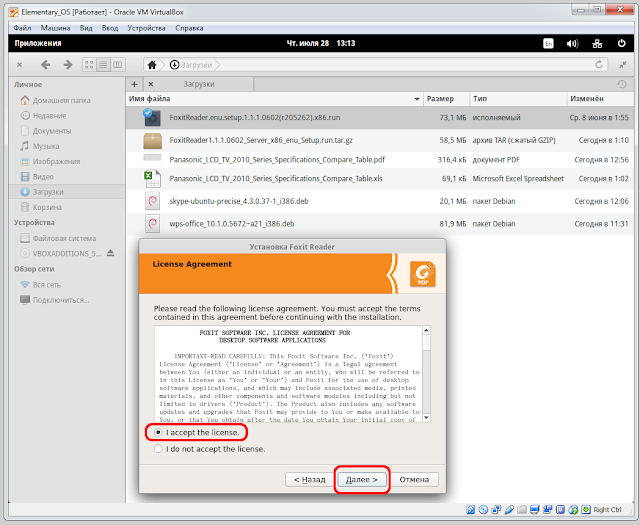Click the En keyboard layout indicator
Image resolution: width=640 pixels, height=525 pixels.
click(548, 43)
